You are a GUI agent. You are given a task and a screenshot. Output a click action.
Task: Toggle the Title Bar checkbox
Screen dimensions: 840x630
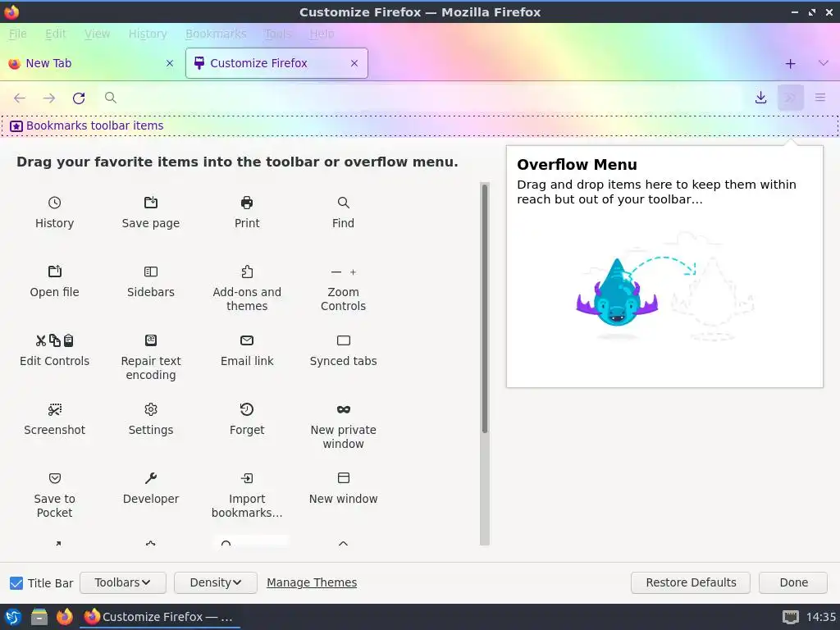click(x=16, y=583)
